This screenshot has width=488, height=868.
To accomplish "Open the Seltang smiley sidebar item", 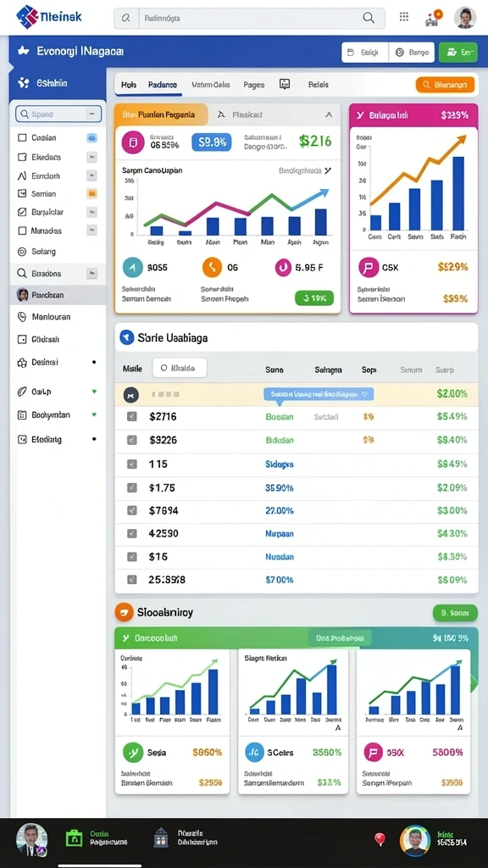I will tap(22, 251).
